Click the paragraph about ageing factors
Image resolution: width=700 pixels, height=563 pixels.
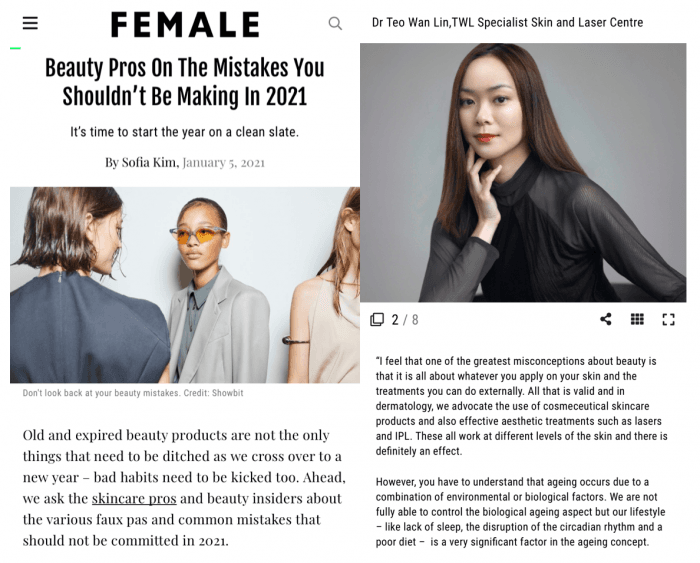(520, 512)
